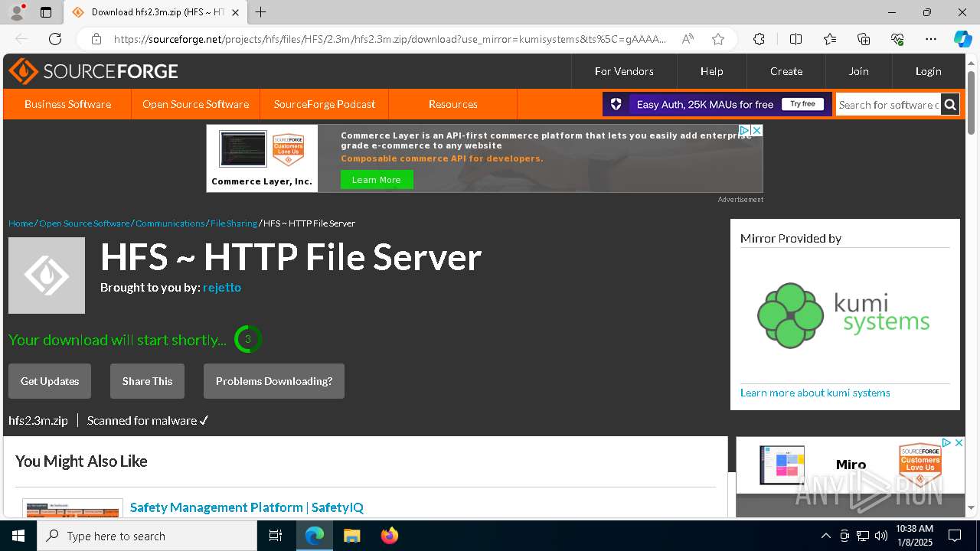Open the Business Software menu
Image resolution: width=980 pixels, height=551 pixels.
(x=67, y=104)
